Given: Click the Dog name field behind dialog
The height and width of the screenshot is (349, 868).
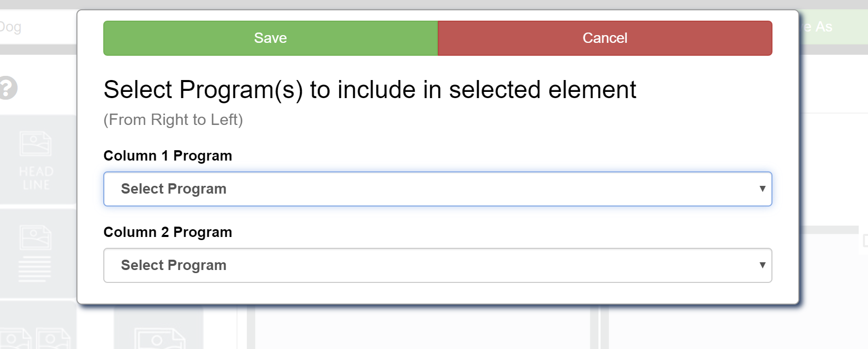Looking at the screenshot, I should point(38,27).
